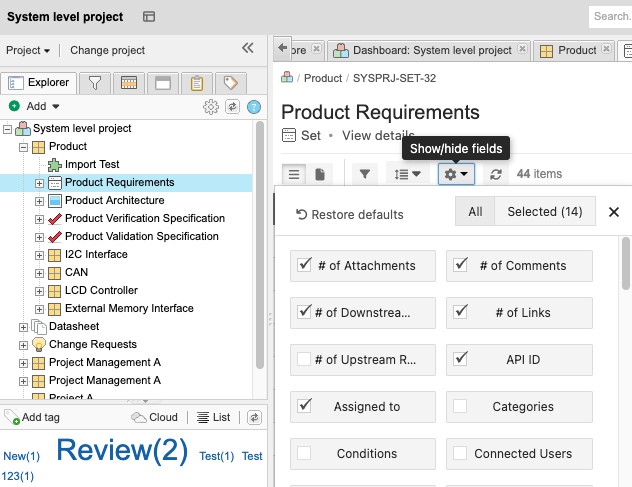The height and width of the screenshot is (487, 632).
Task: Click the filter items funnel in the toolbar
Action: [365, 174]
